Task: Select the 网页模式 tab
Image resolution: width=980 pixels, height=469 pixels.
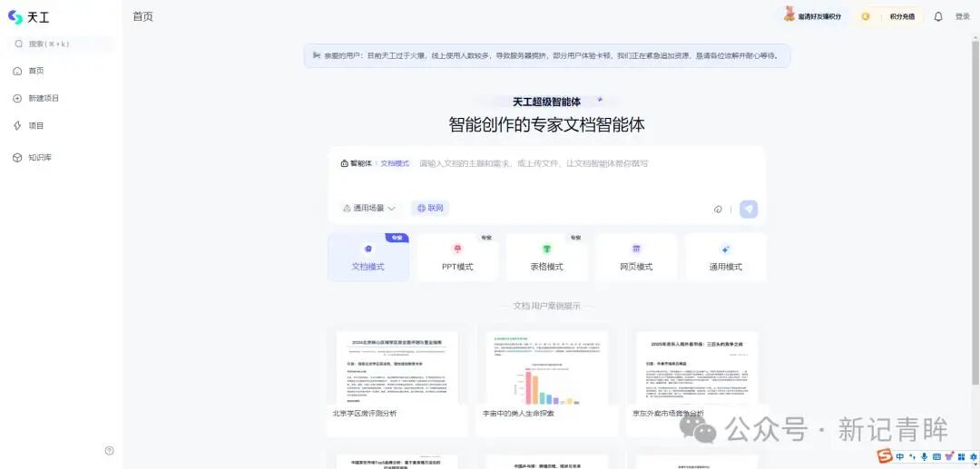Action: [636, 258]
